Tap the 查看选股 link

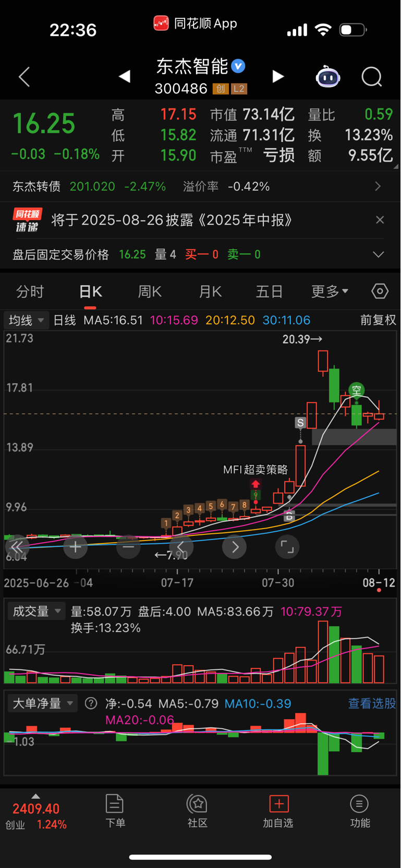tap(372, 703)
